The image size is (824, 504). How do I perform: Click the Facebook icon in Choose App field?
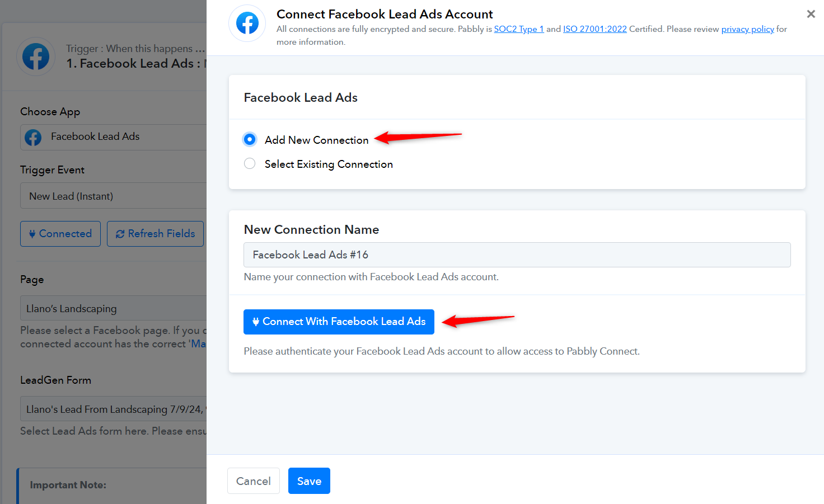coord(33,137)
